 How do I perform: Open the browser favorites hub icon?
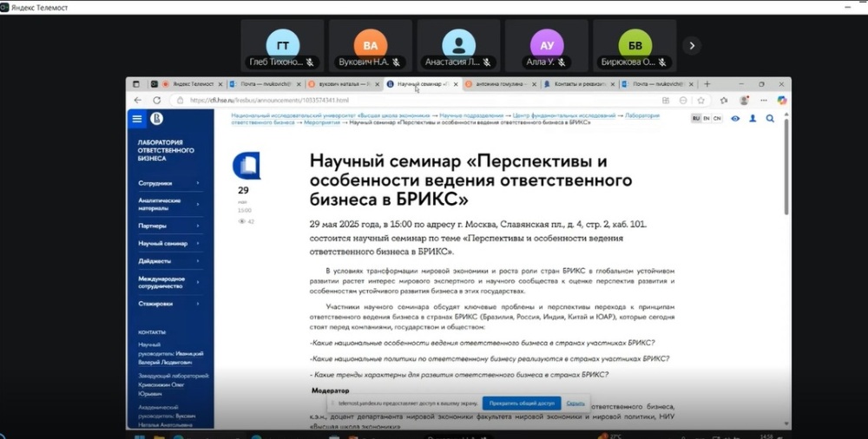tap(724, 101)
